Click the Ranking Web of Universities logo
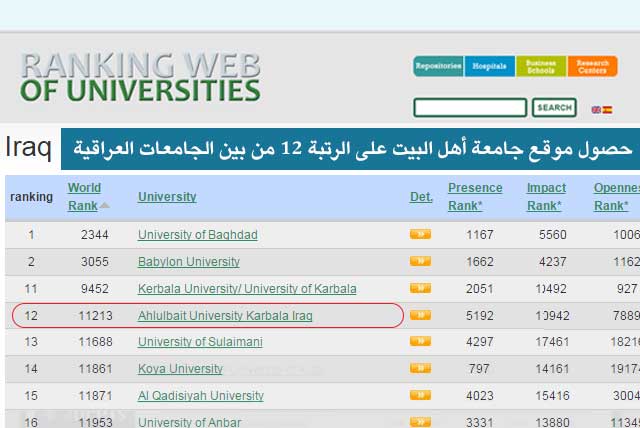The image size is (640, 428). click(x=140, y=77)
